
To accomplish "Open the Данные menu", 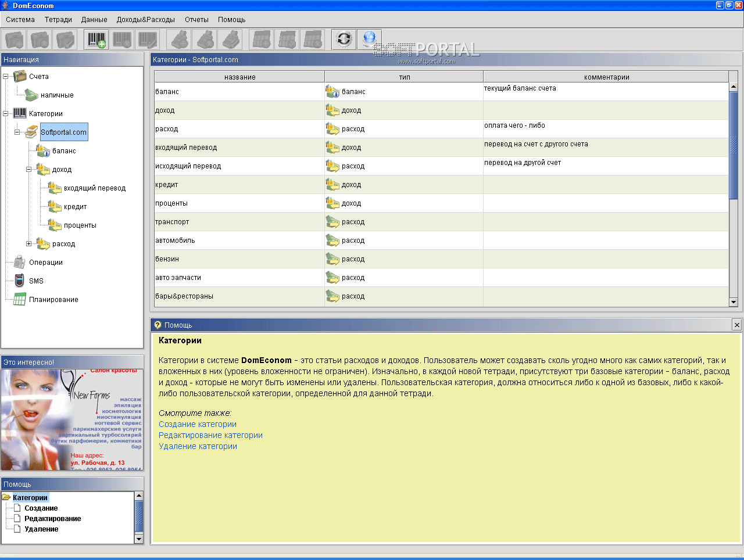I will [x=94, y=19].
